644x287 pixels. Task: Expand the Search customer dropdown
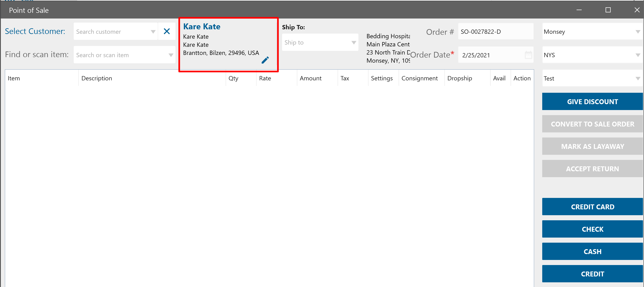point(153,32)
